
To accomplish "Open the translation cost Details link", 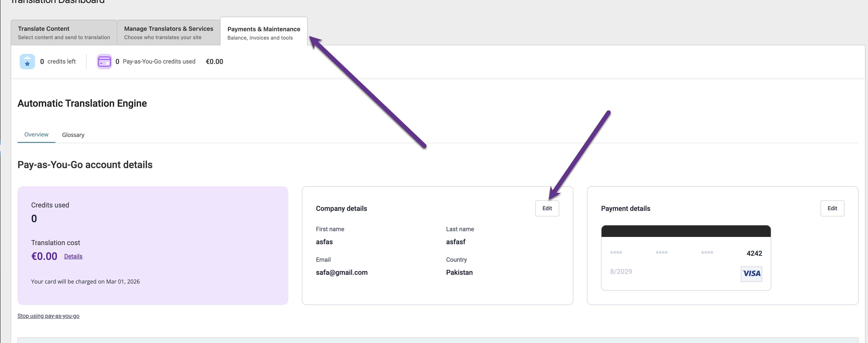I will click(x=73, y=256).
